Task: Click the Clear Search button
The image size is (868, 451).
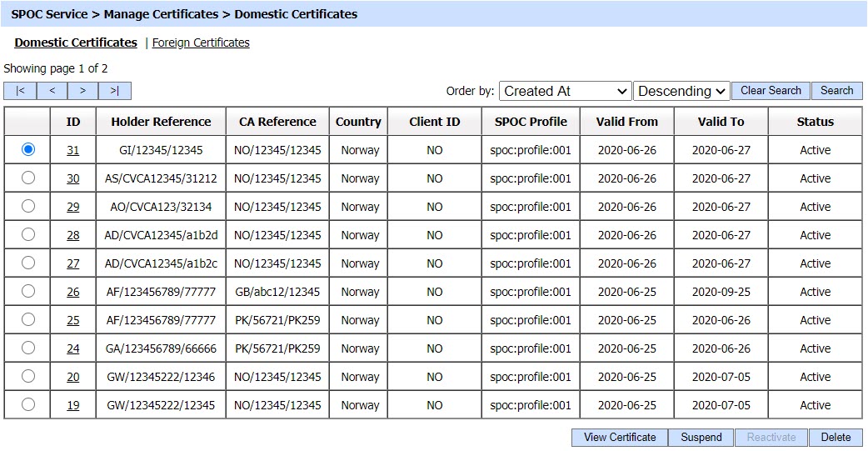Action: (771, 91)
